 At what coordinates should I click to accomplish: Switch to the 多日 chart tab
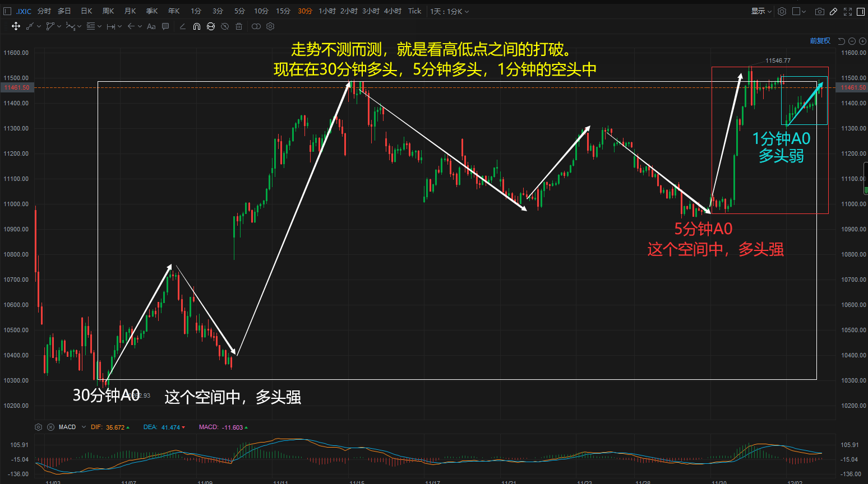tap(64, 11)
